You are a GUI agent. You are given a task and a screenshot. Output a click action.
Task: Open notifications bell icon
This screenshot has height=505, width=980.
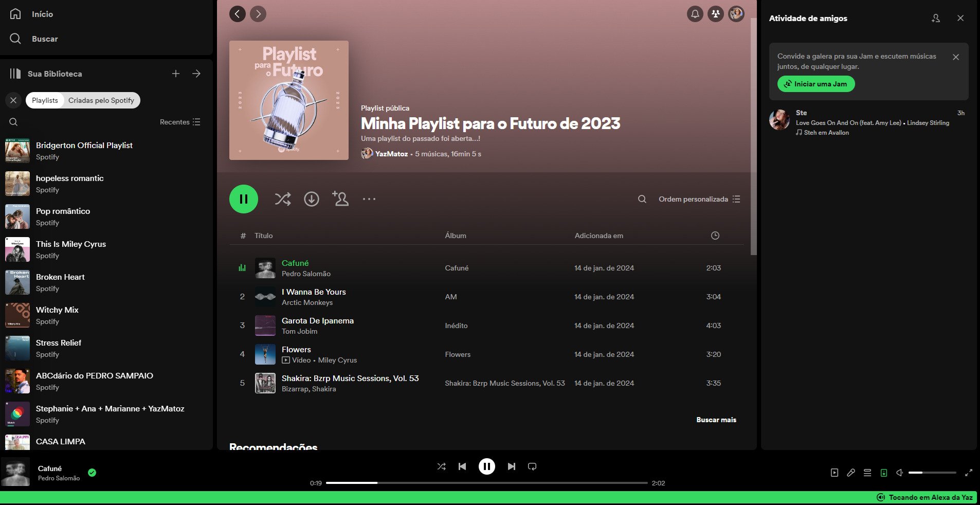click(695, 14)
